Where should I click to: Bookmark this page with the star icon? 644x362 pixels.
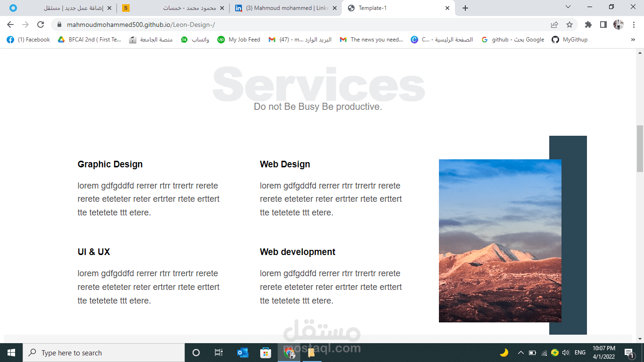coord(570,25)
